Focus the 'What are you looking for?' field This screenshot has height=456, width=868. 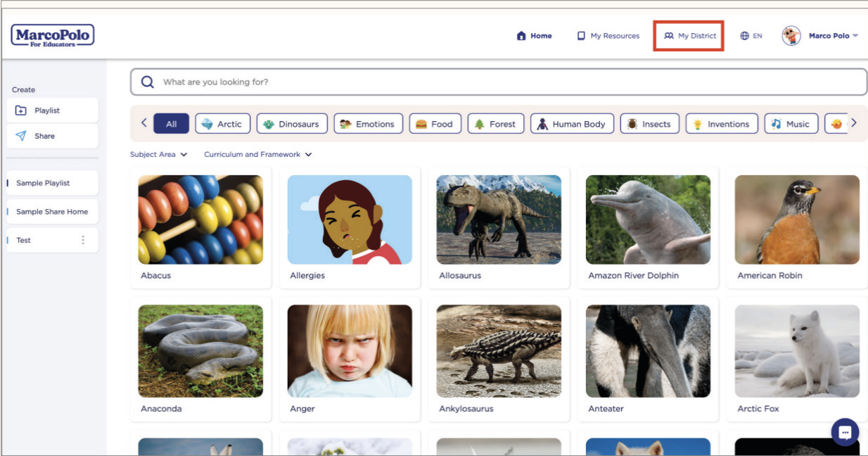coord(499,82)
